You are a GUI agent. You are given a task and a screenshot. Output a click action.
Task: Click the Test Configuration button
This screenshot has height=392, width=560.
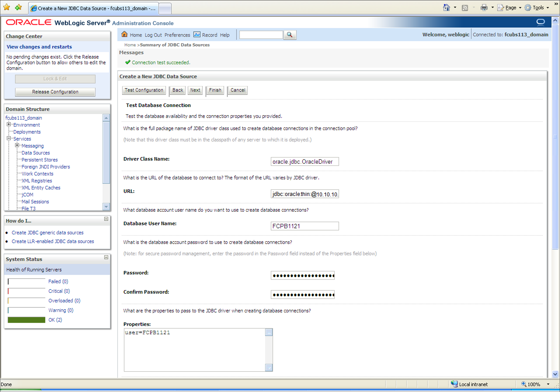(x=144, y=90)
